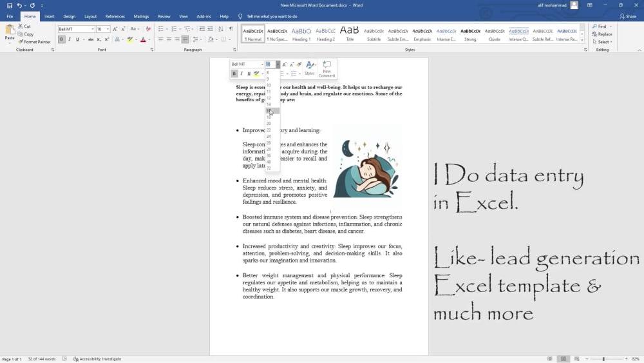
Task: Switch to the Layout tab
Action: click(90, 17)
